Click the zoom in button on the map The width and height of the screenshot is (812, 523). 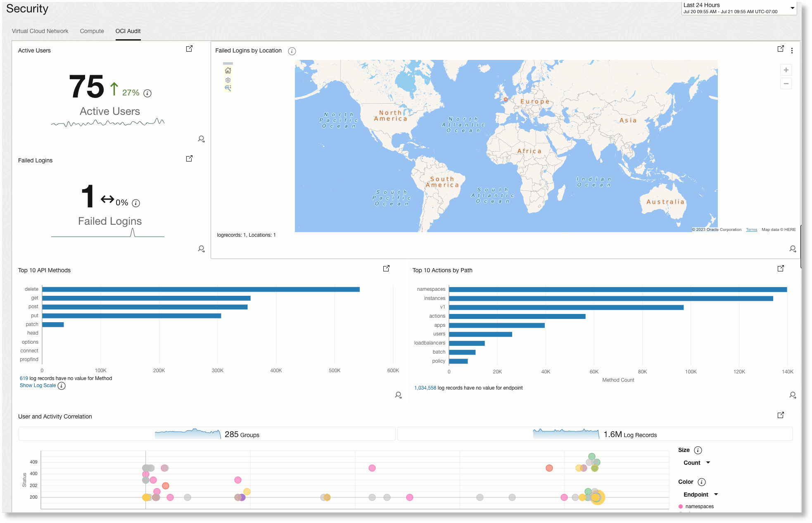(x=786, y=70)
